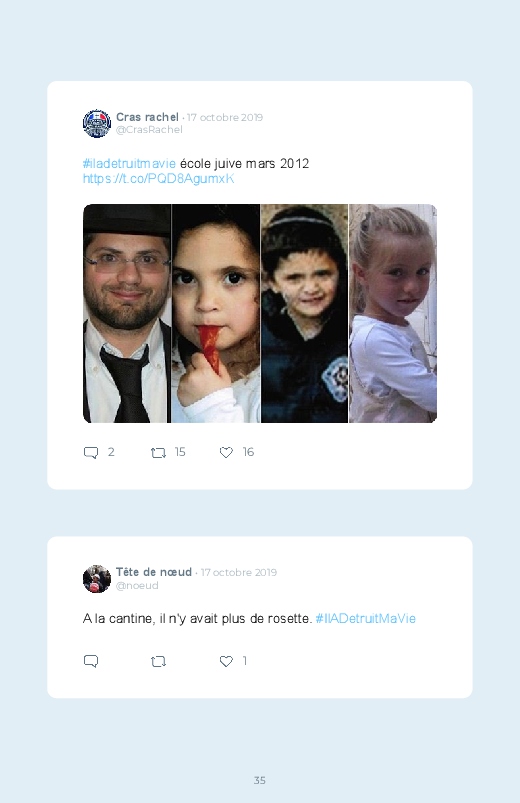Click the 17 octobre 2019 date on first tweet
Viewport: 520px width, 803px height.
225,117
